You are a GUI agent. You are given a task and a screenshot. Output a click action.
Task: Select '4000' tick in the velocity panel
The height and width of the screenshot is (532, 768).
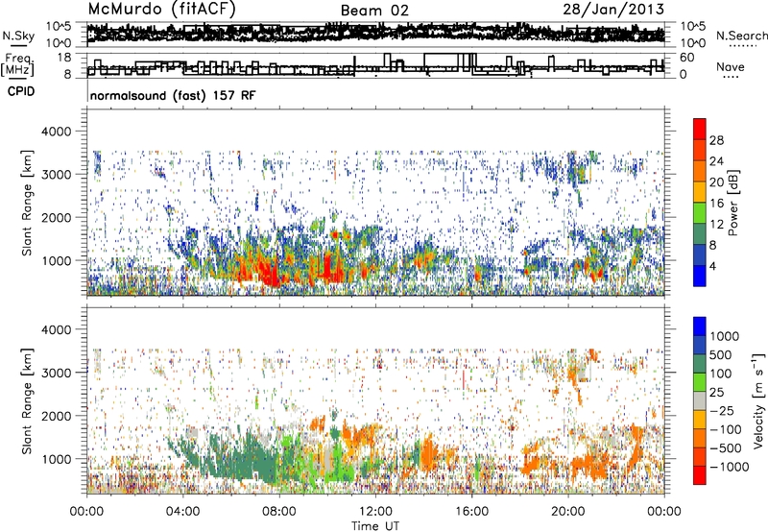pyautogui.click(x=57, y=329)
